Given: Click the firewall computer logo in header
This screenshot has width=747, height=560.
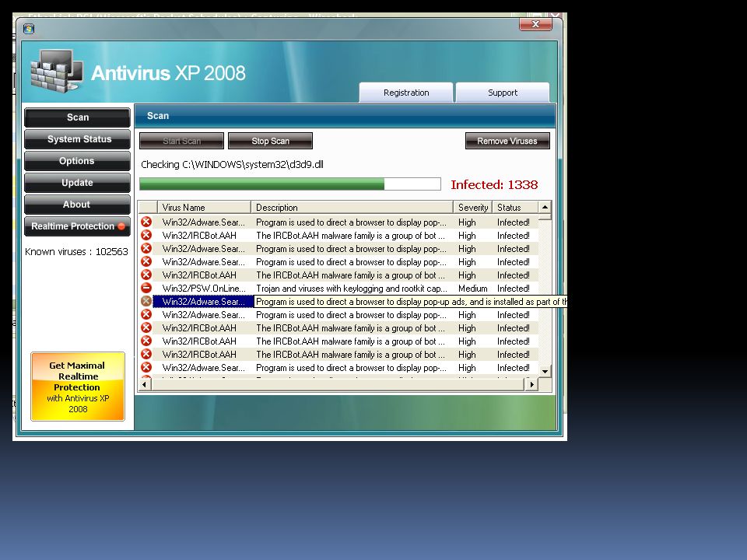Looking at the screenshot, I should (x=57, y=71).
